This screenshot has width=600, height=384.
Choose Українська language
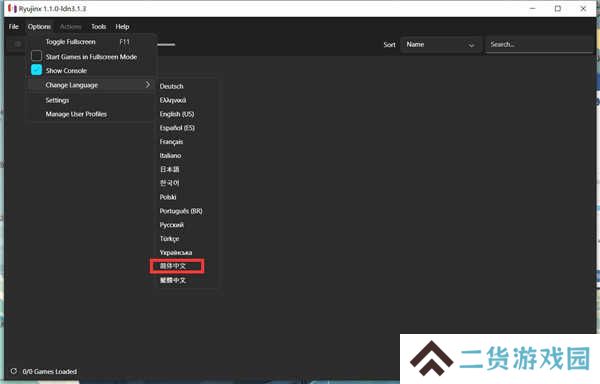pos(176,252)
